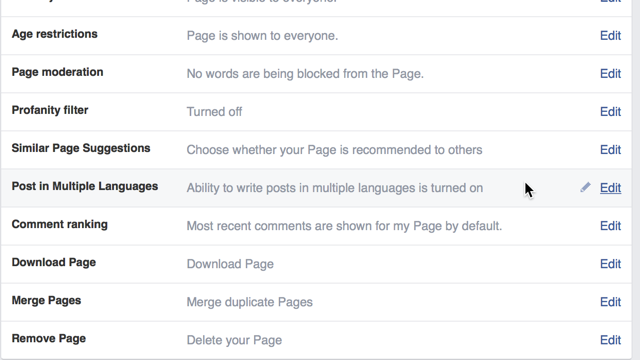Click the gray 'Download Page' description
The width and height of the screenshot is (640, 360).
(x=230, y=264)
